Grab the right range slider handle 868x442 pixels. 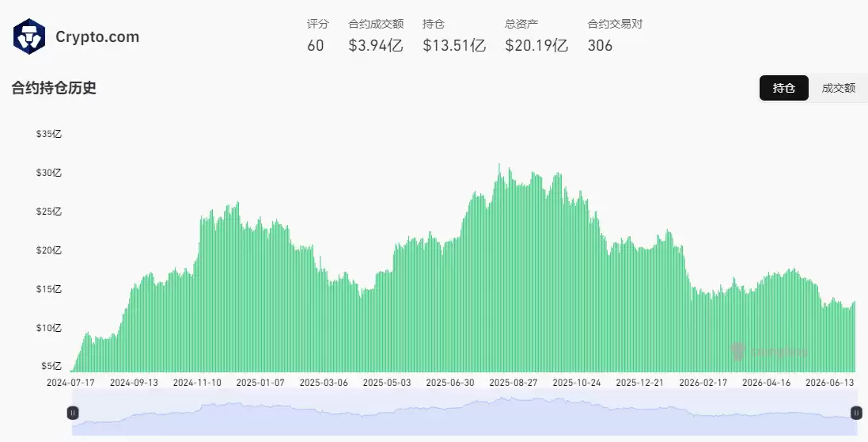(x=856, y=413)
